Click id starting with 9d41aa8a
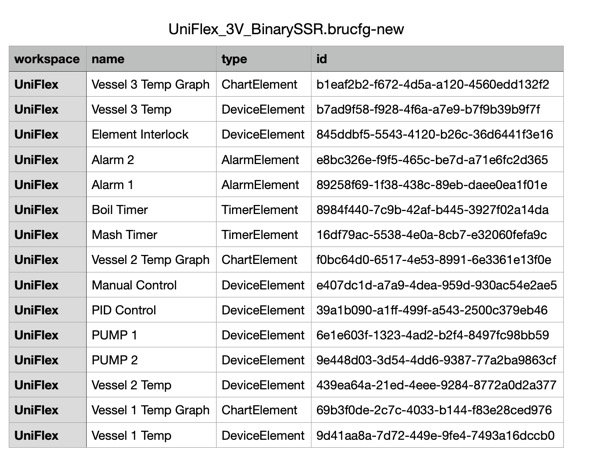This screenshot has width=596, height=473. [437, 435]
